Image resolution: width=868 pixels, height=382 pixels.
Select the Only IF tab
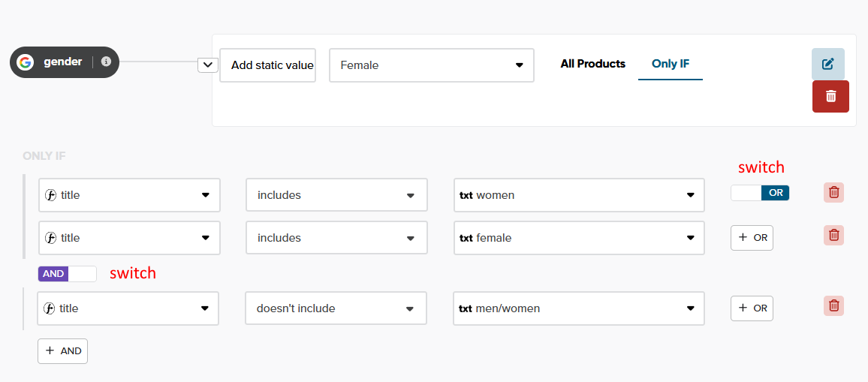tap(670, 64)
